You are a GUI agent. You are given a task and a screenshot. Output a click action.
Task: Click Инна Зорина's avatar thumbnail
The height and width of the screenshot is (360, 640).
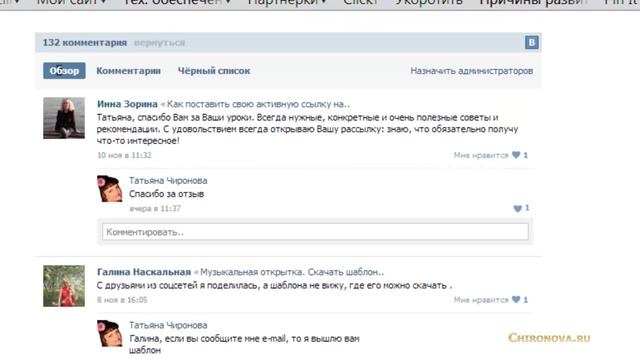click(x=64, y=118)
